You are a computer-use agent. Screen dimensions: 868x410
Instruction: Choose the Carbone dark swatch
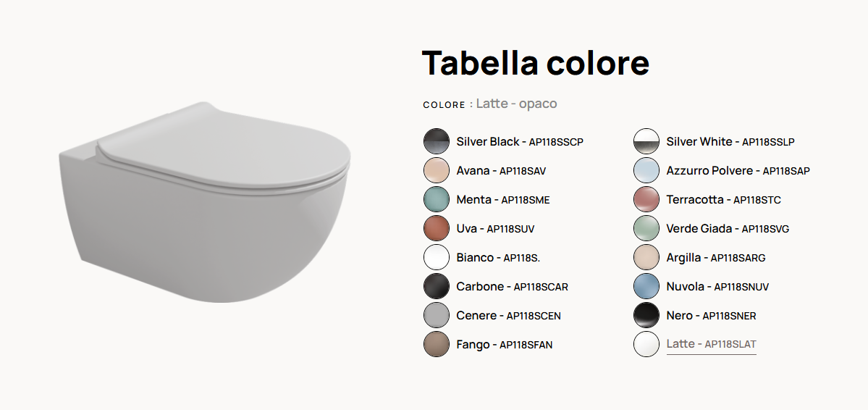[x=437, y=286]
